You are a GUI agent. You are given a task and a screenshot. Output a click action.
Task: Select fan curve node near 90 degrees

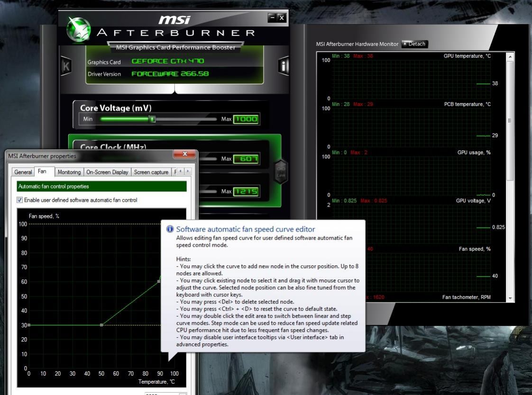click(x=159, y=281)
